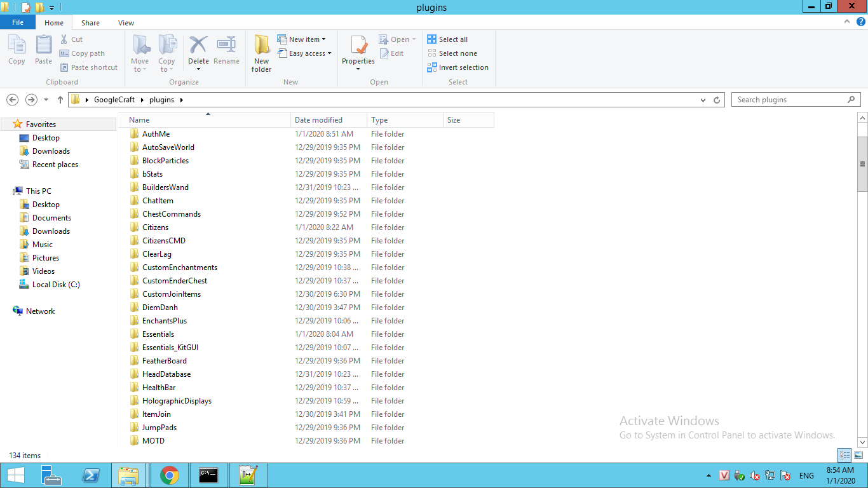Delete the selection with the red X icon

pos(198,46)
